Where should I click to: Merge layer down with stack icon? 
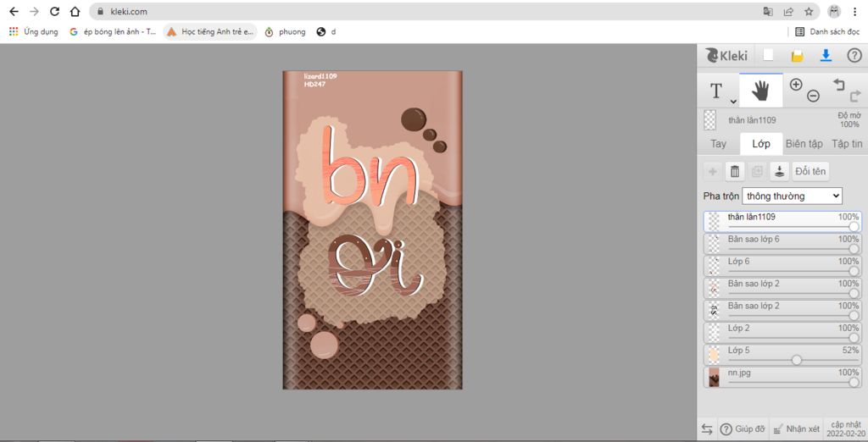780,172
